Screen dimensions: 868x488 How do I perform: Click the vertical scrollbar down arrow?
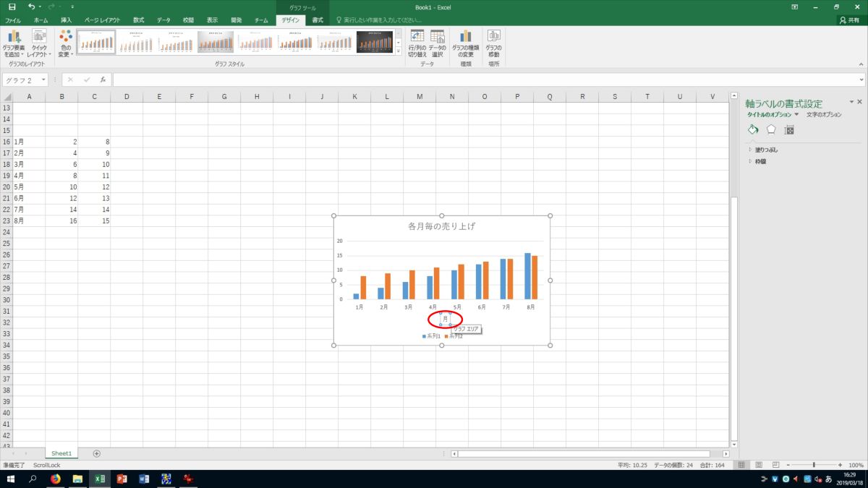pos(733,443)
